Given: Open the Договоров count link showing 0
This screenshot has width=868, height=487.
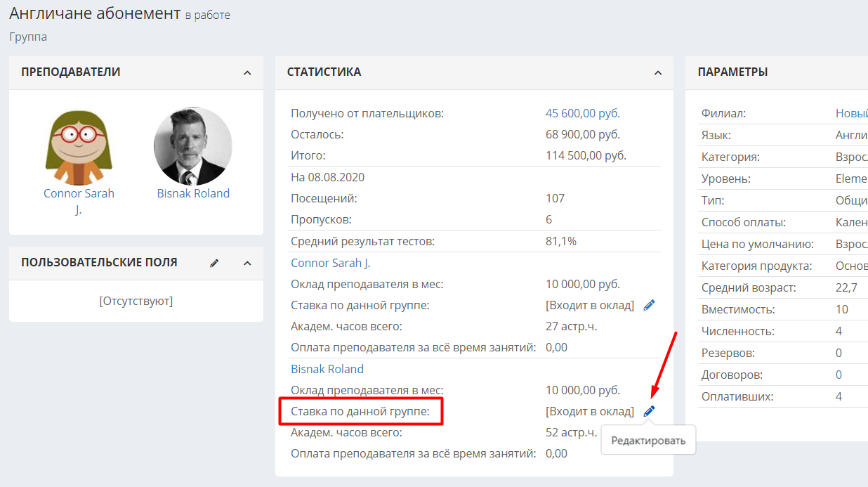Looking at the screenshot, I should point(839,375).
